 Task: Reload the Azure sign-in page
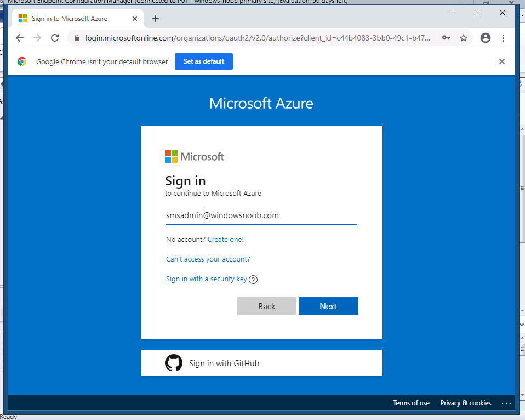point(55,38)
